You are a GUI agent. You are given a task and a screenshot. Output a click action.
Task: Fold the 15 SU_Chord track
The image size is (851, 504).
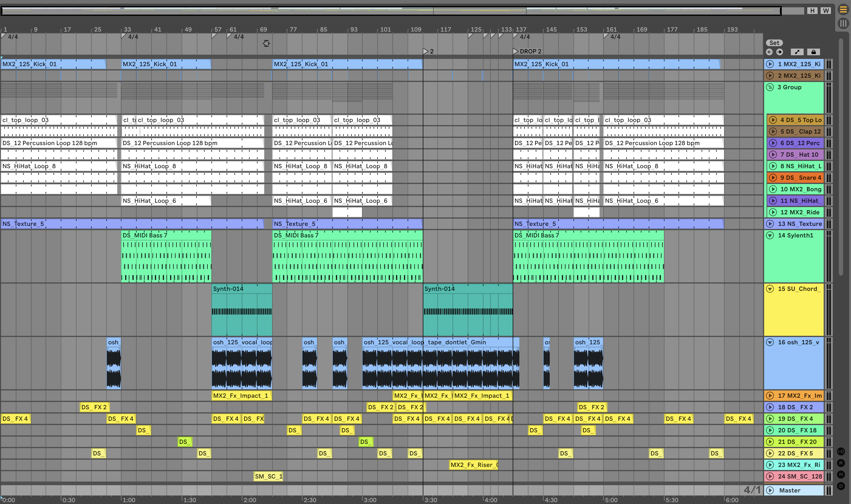coord(770,289)
